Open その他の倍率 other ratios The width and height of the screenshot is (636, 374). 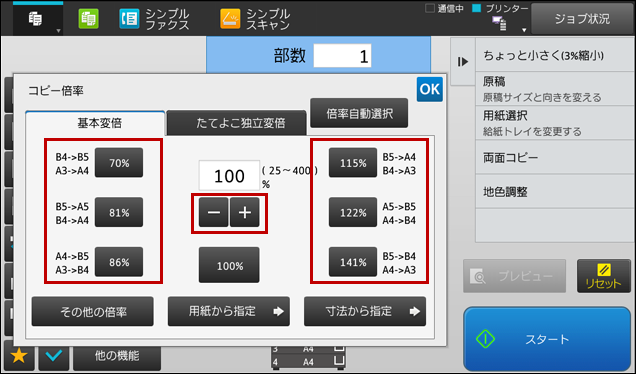pos(92,312)
